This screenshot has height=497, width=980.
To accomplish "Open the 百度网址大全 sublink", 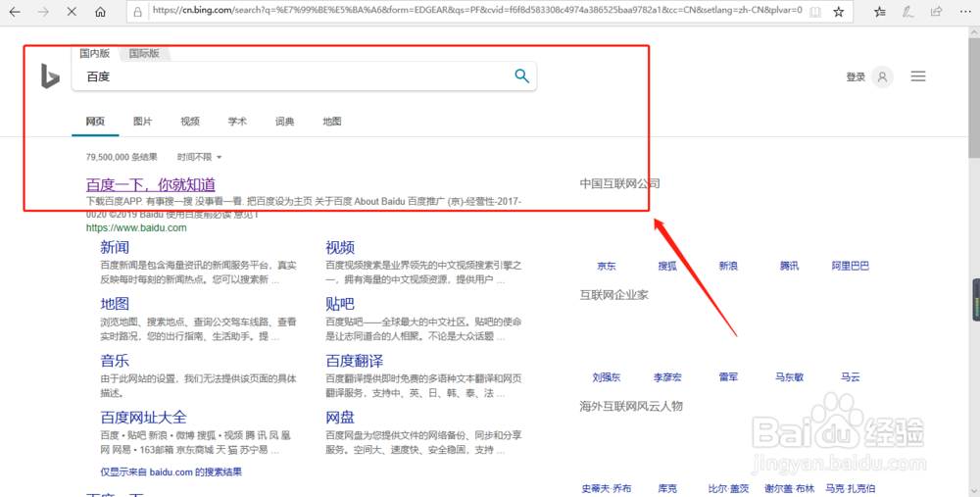I will pyautogui.click(x=143, y=417).
